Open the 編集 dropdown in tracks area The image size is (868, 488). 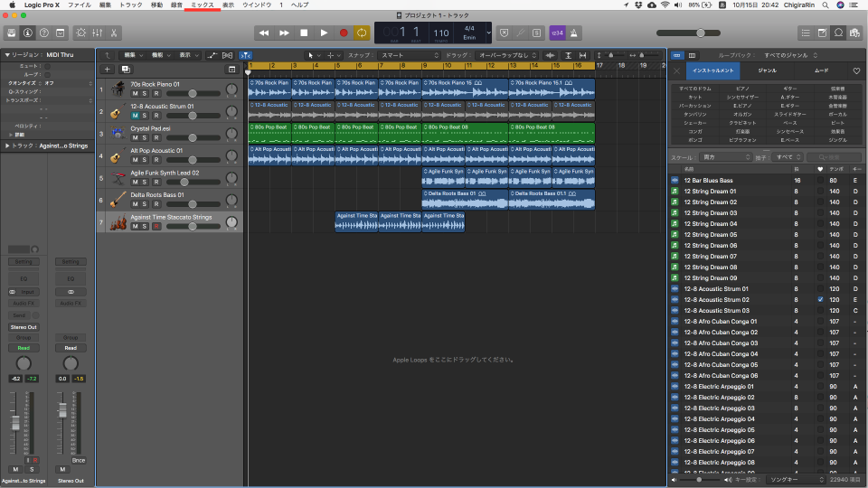click(133, 55)
